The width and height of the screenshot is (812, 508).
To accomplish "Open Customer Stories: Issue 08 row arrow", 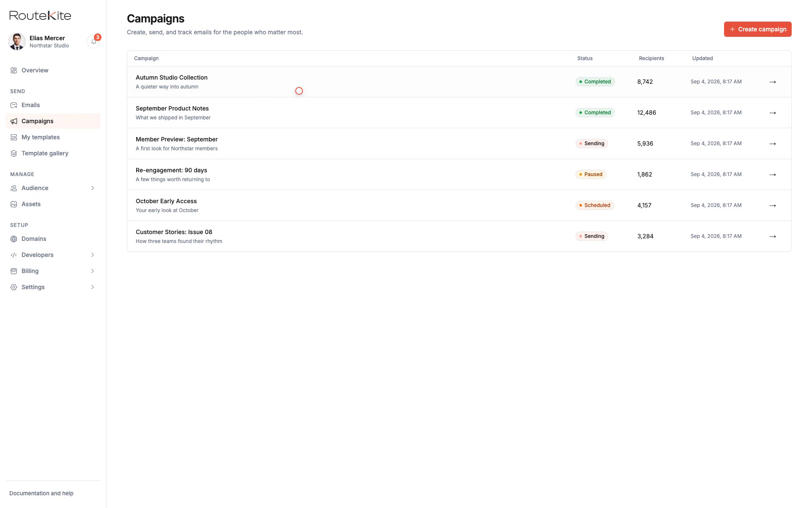I will tap(773, 236).
